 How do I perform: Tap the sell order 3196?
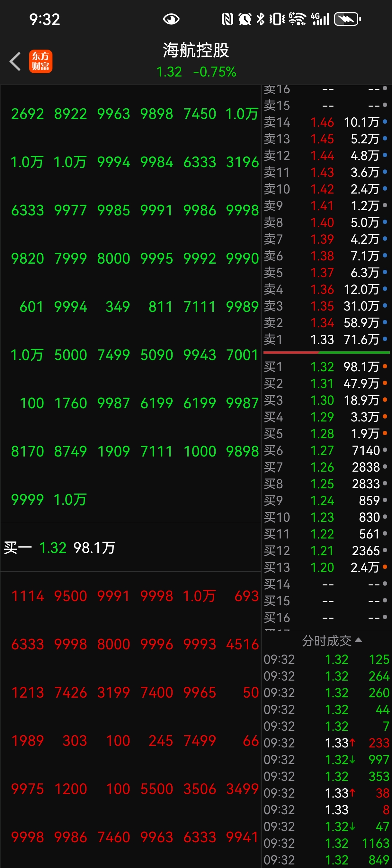point(243,162)
